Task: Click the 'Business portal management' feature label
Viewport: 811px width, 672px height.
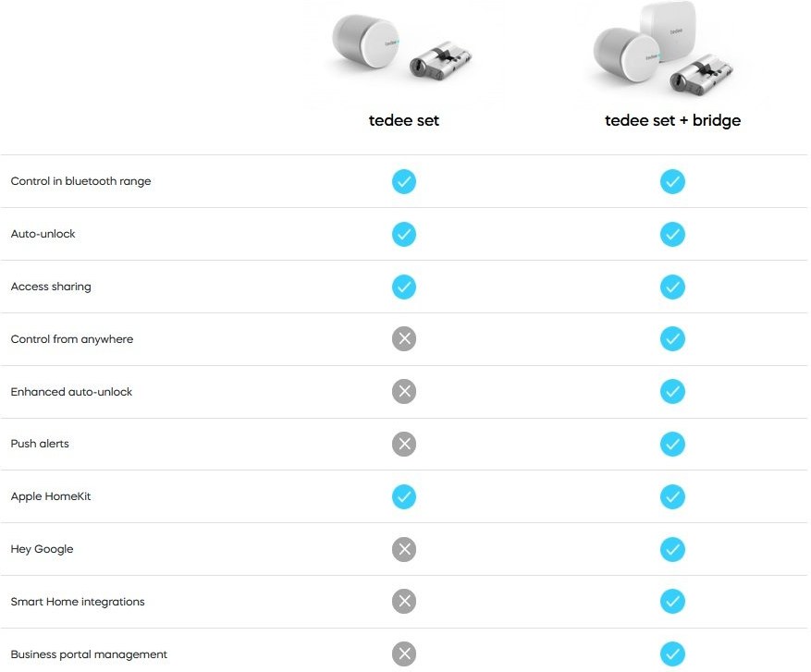Action: coord(89,654)
